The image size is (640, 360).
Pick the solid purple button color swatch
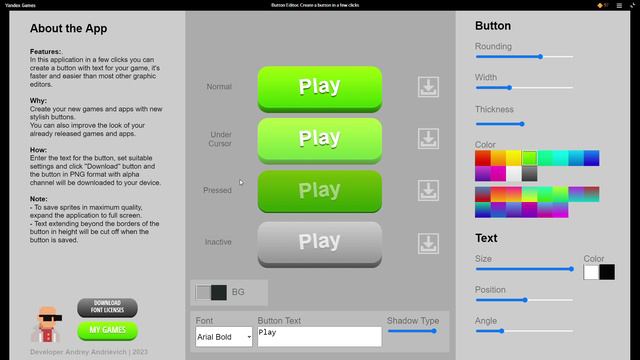click(483, 173)
